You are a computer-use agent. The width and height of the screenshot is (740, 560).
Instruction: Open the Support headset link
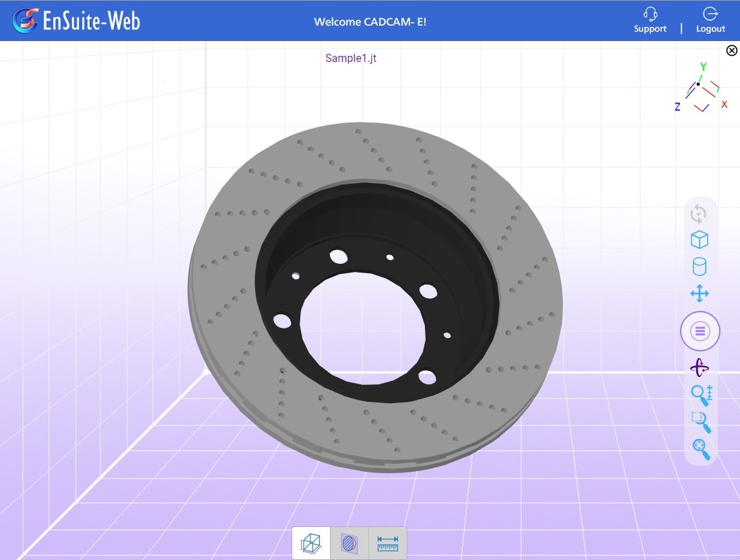click(x=650, y=20)
